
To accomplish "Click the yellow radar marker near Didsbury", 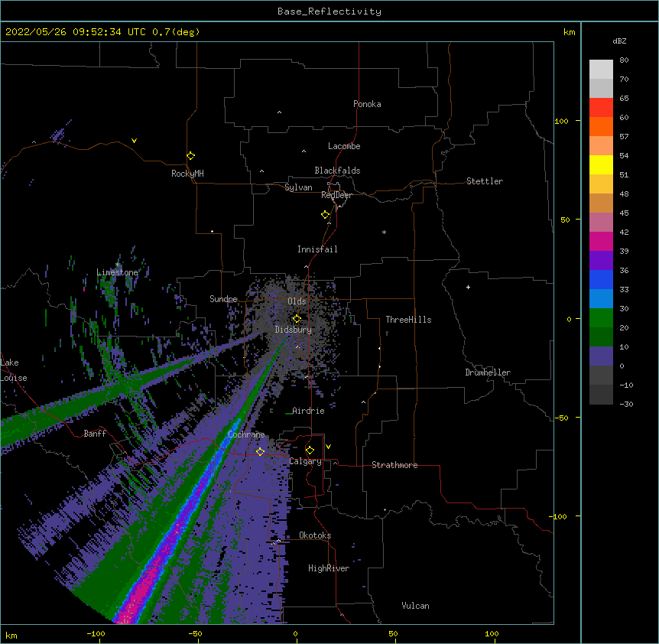I will click(x=297, y=318).
